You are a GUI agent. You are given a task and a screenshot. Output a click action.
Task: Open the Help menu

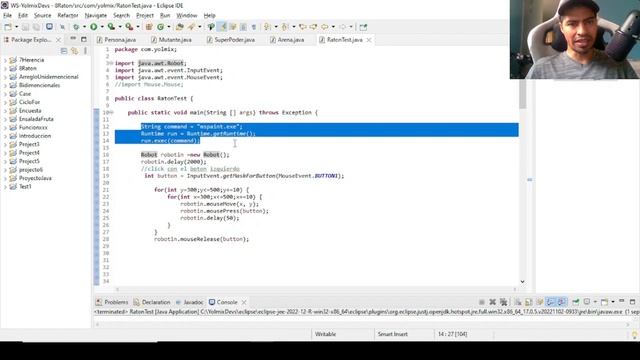[x=209, y=16]
